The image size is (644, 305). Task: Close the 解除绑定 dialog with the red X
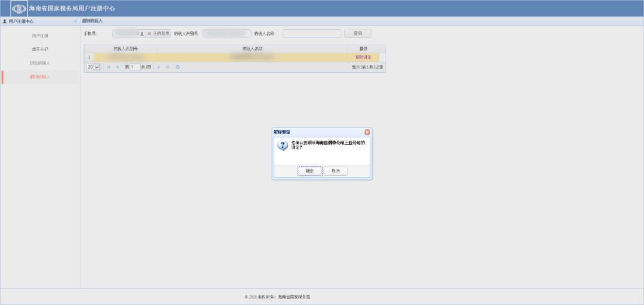coord(367,132)
